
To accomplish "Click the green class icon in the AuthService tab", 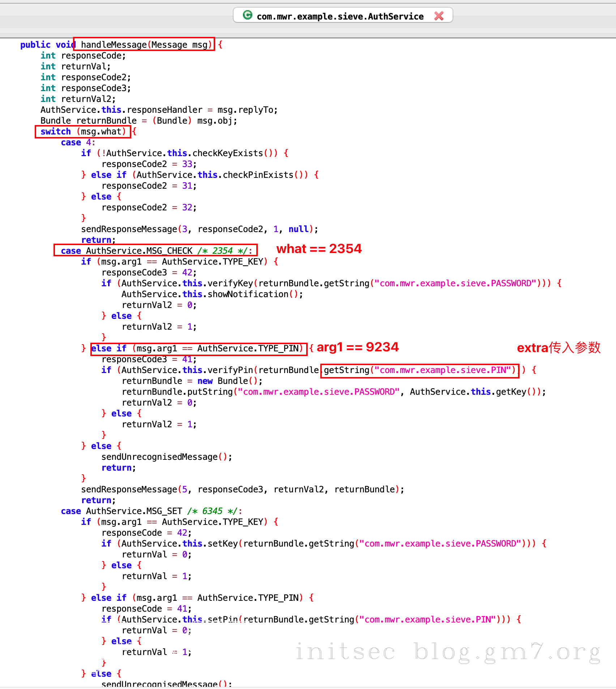I will 248,15.
